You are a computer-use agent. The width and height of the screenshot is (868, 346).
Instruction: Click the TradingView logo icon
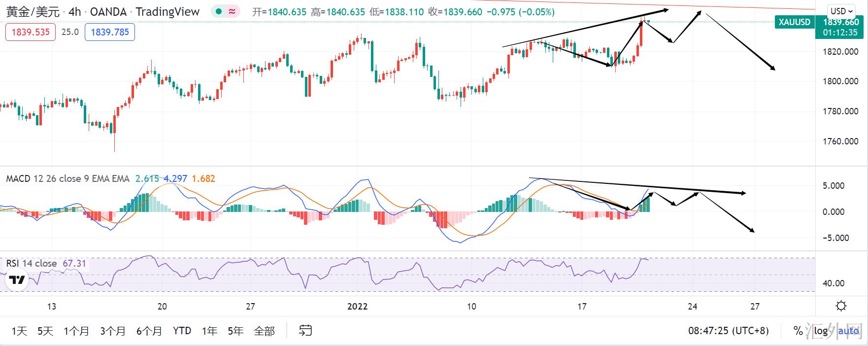tap(17, 280)
